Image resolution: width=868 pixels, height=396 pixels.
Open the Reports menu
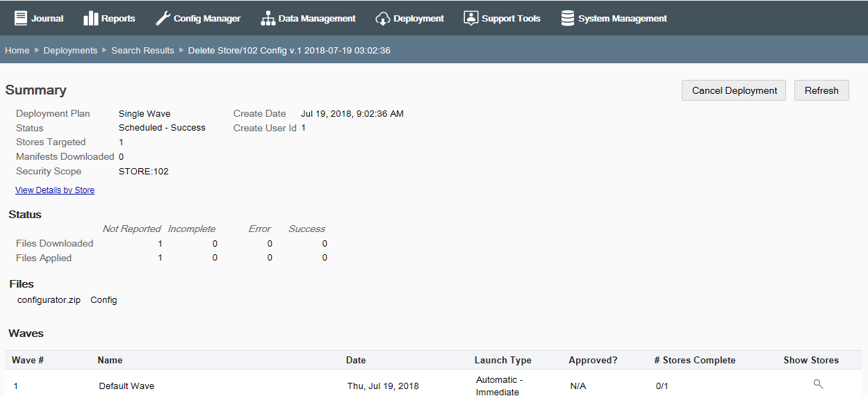pyautogui.click(x=109, y=18)
